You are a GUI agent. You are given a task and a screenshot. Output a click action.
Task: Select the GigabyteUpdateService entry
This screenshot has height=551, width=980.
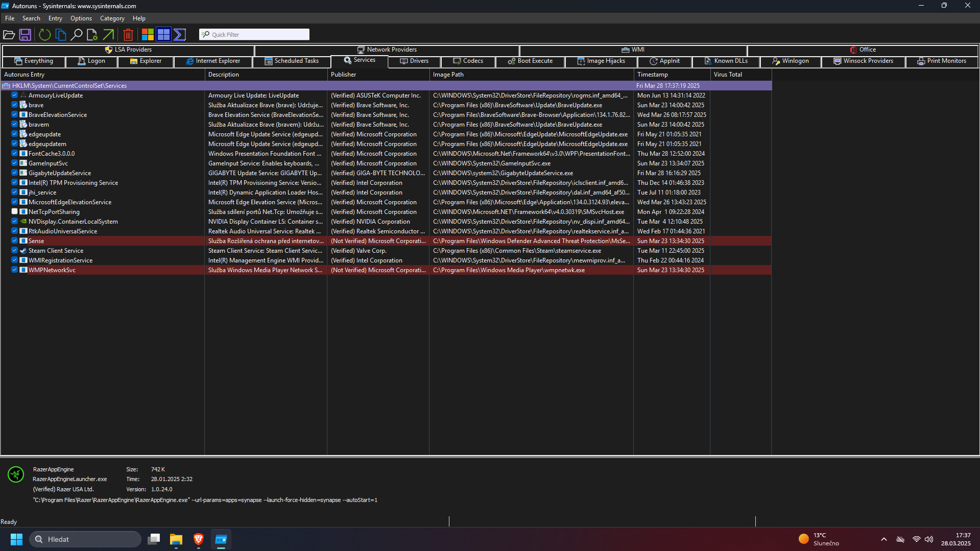[x=386, y=173]
